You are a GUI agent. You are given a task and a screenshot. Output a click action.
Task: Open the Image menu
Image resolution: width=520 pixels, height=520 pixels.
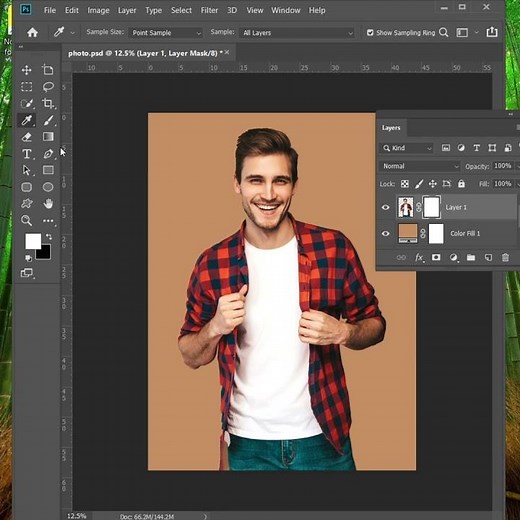click(98, 10)
